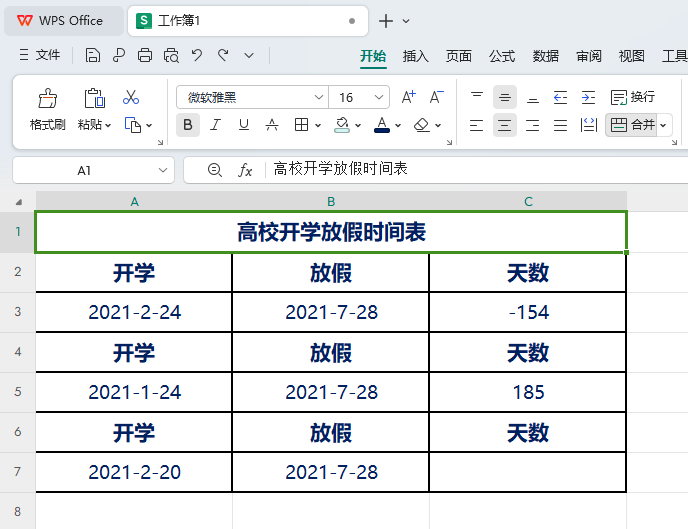
Task: Switch to 审阅 tab
Action: tap(588, 56)
